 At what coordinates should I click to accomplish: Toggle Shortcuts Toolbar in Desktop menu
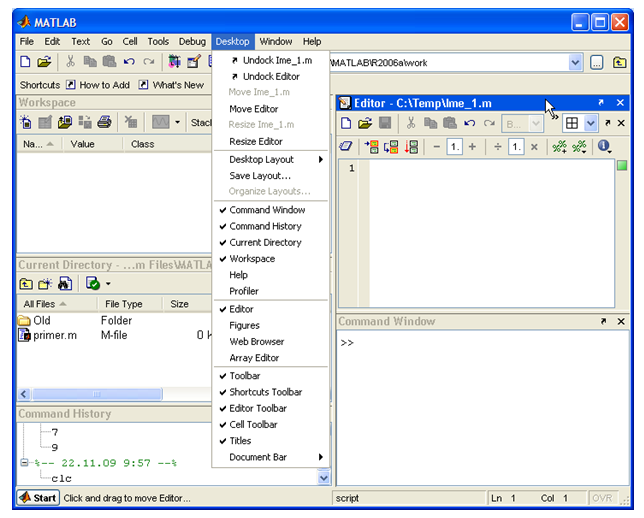(270, 392)
